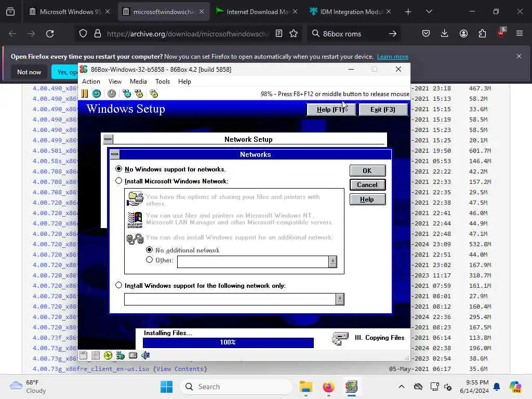Open Network Setup dialog system menu box

pos(108,139)
